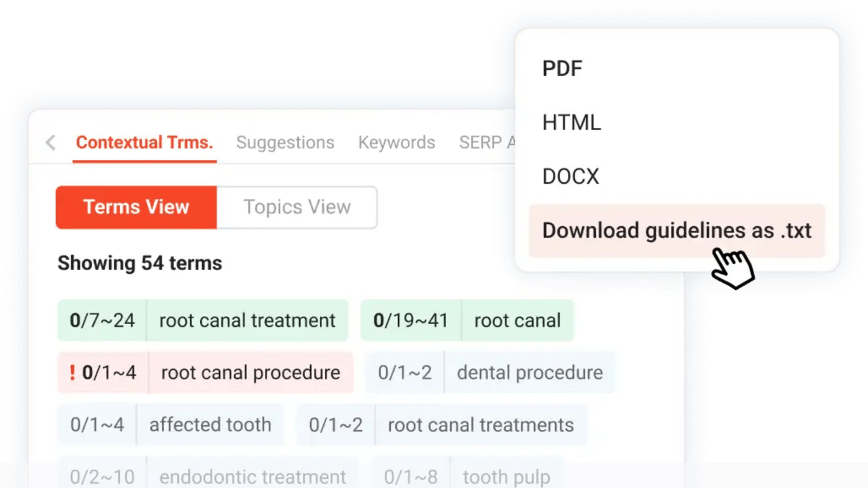Click the root canal procedure term chip
The height and width of the screenshot is (488, 868).
(x=205, y=372)
